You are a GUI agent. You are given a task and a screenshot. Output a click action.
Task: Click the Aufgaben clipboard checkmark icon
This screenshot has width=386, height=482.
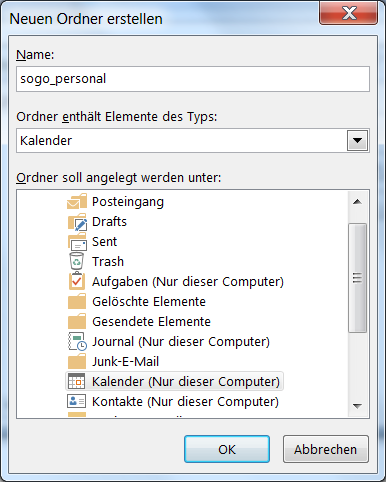click(x=77, y=281)
